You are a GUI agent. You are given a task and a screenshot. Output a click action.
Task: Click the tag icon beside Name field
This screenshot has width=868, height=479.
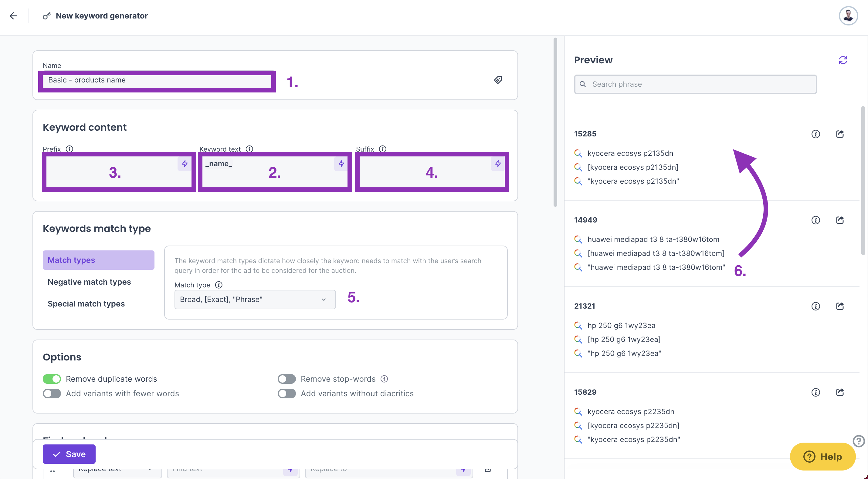(x=498, y=80)
